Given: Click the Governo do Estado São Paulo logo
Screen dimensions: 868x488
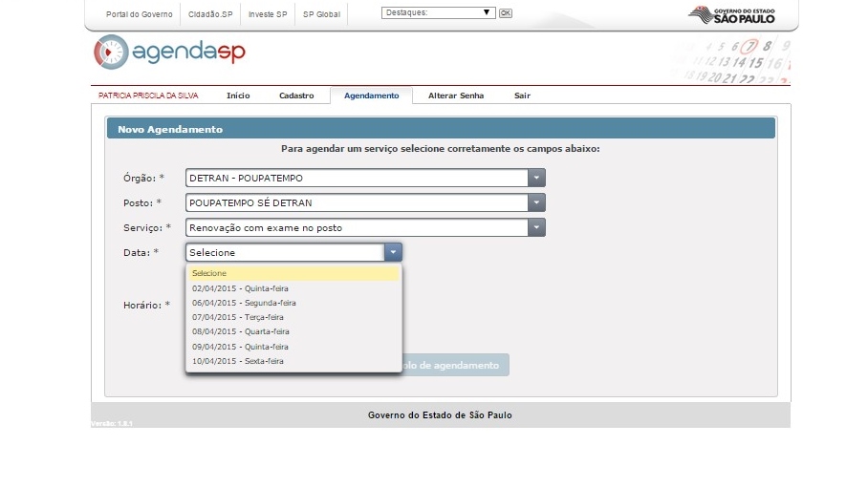Looking at the screenshot, I should pyautogui.click(x=731, y=14).
